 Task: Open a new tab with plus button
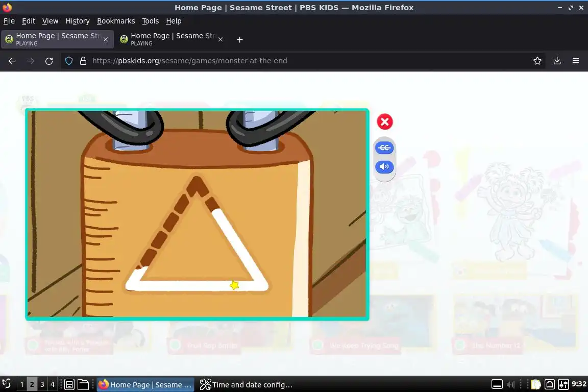pyautogui.click(x=239, y=39)
